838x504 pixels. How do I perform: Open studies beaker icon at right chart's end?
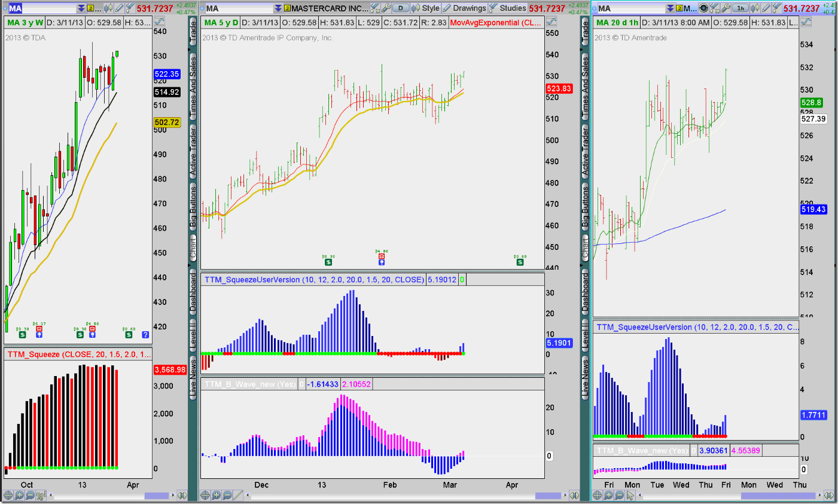tap(776, 8)
